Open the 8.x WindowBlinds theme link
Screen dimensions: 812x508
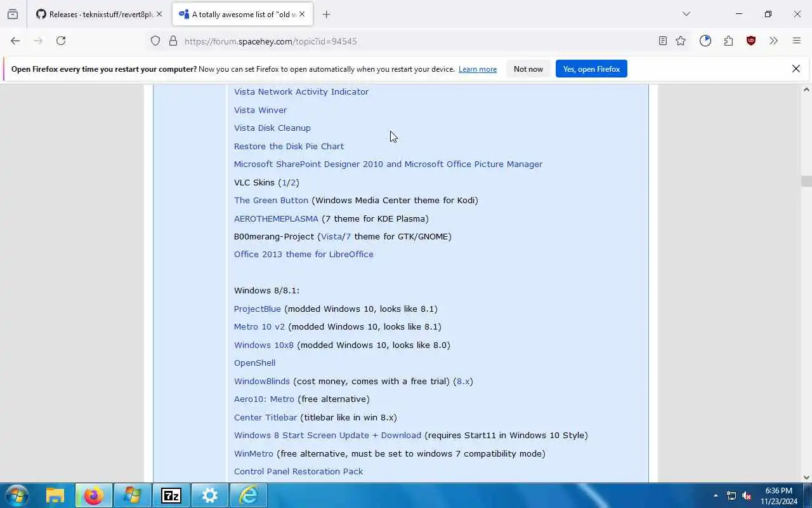tap(463, 381)
